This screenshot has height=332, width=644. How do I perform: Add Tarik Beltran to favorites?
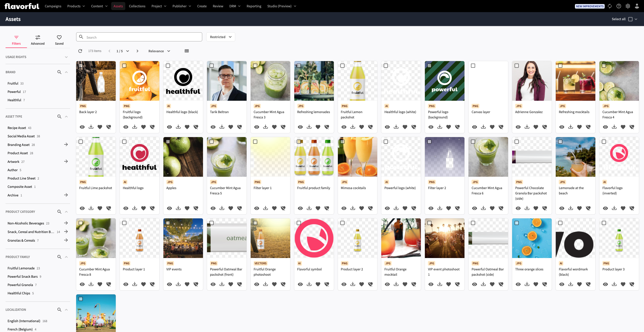click(230, 127)
